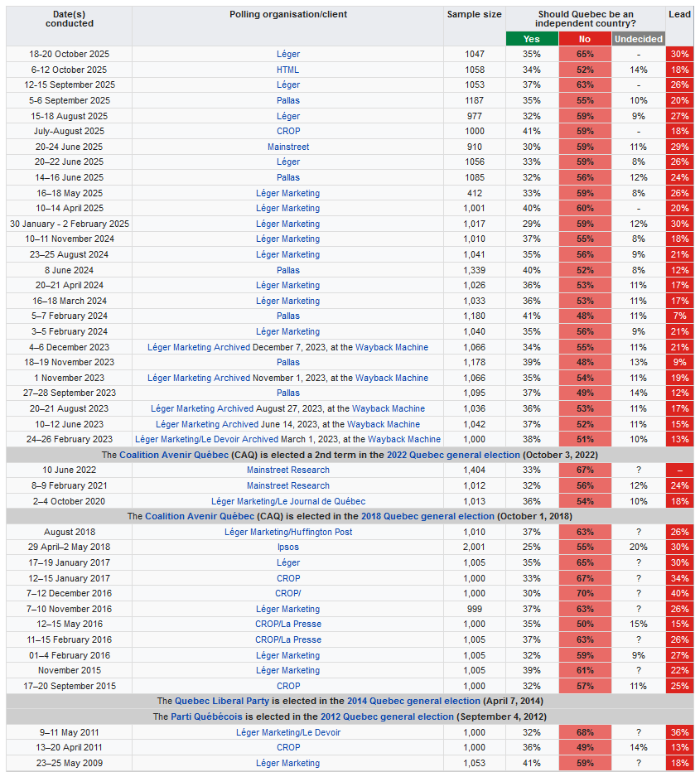Viewport: 700px width, 772px height.
Task: Select 40% lead cell for December 2016
Action: tap(680, 593)
